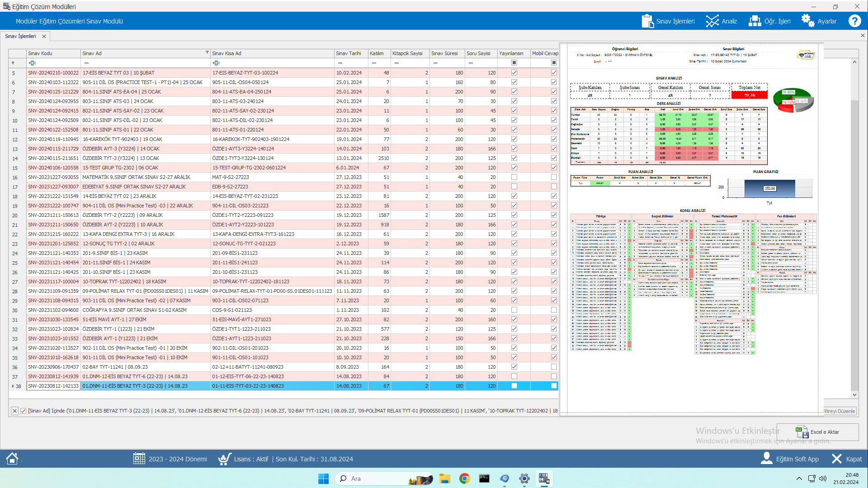Sort by the Sınav Tarihi column header
The width and height of the screenshot is (868, 488).
pos(351,53)
